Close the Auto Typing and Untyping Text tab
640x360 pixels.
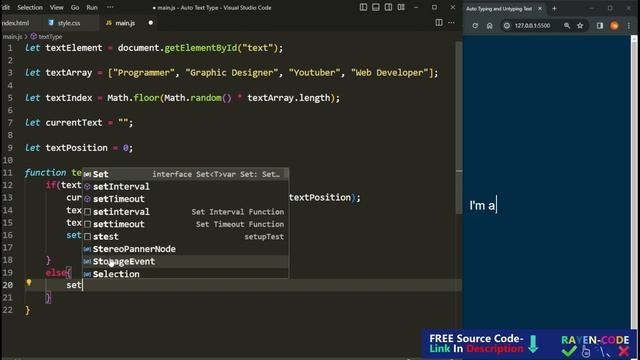pyautogui.click(x=540, y=8)
